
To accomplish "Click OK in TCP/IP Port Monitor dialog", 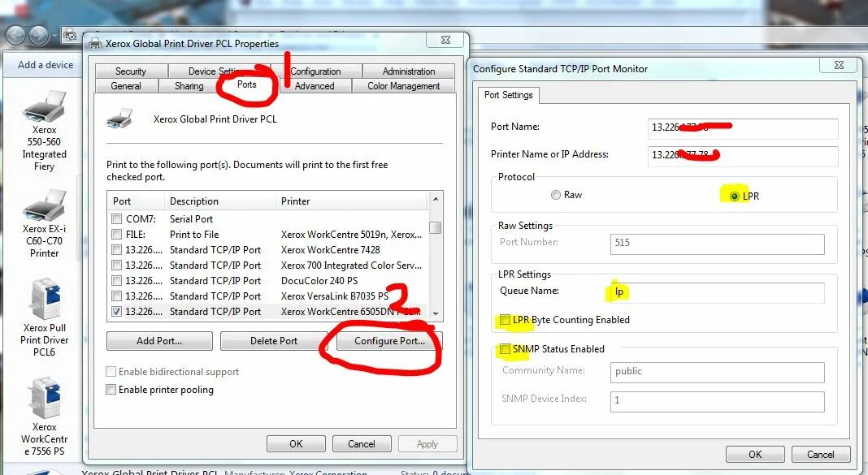I will (755, 455).
